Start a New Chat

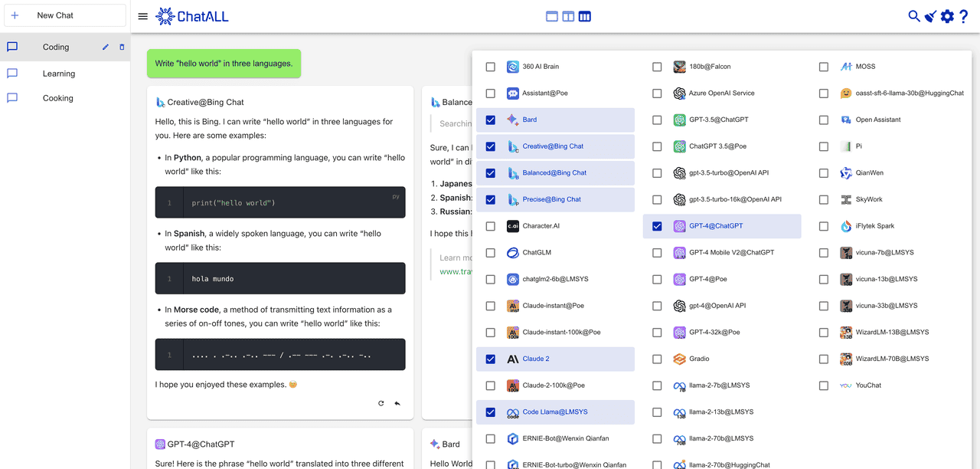click(x=64, y=15)
